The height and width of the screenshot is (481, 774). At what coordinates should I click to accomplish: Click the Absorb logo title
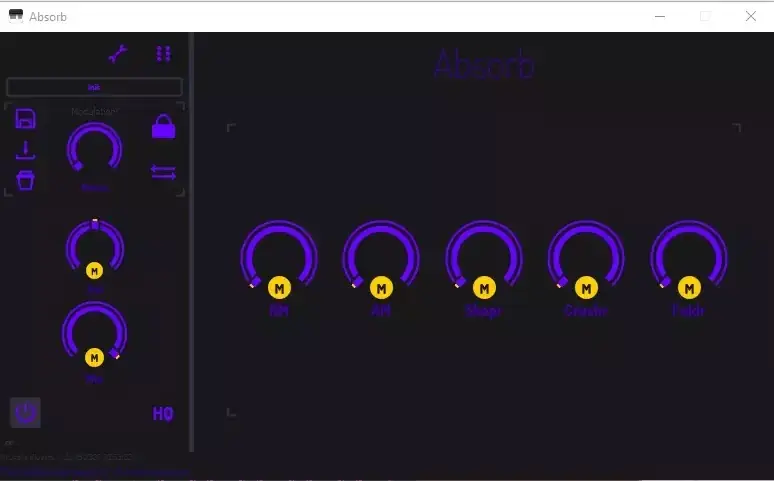click(484, 64)
